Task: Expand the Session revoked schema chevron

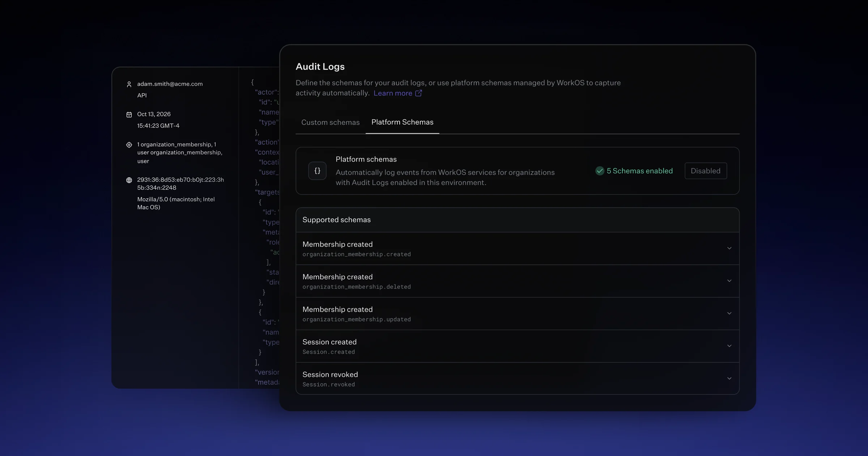Action: click(729, 379)
